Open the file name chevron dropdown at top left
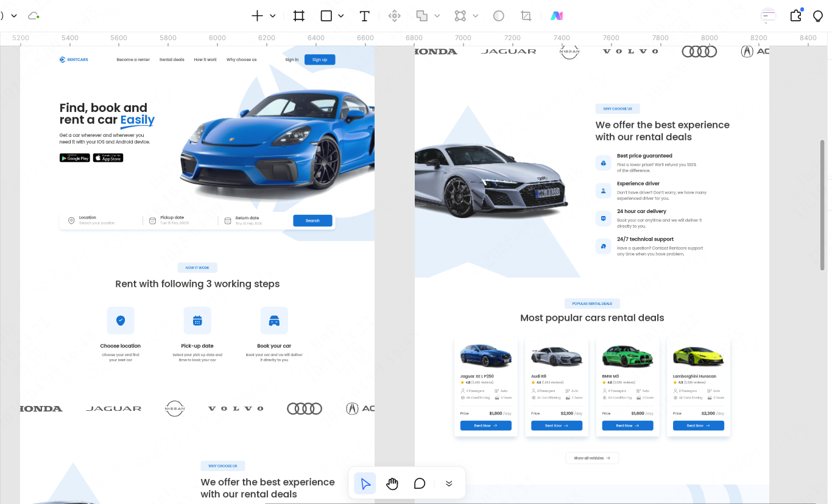This screenshot has height=504, width=832. point(14,16)
